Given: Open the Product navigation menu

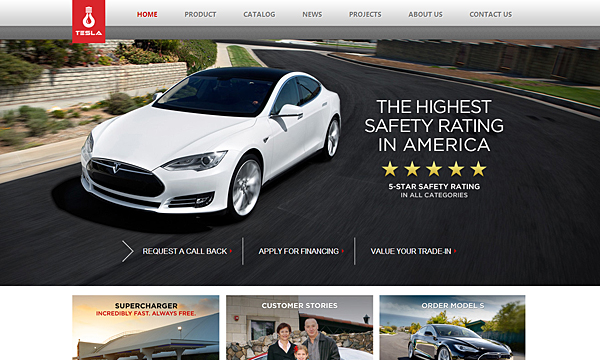Looking at the screenshot, I should tap(200, 15).
